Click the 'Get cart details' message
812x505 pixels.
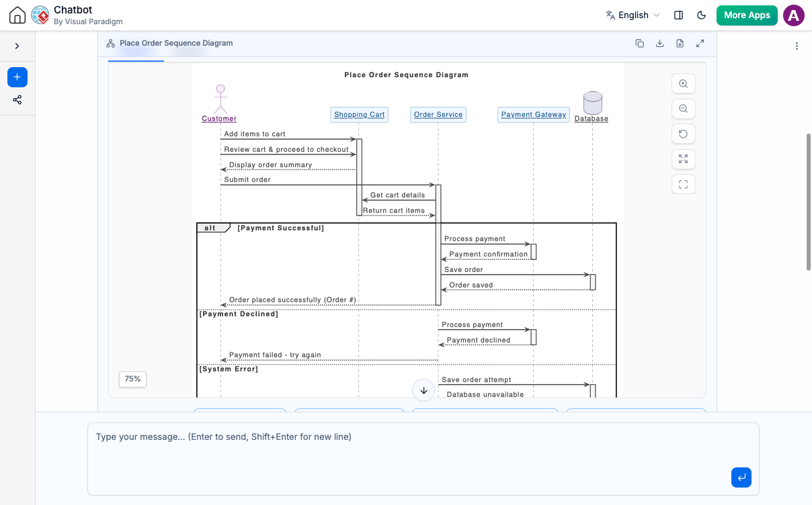click(x=397, y=195)
